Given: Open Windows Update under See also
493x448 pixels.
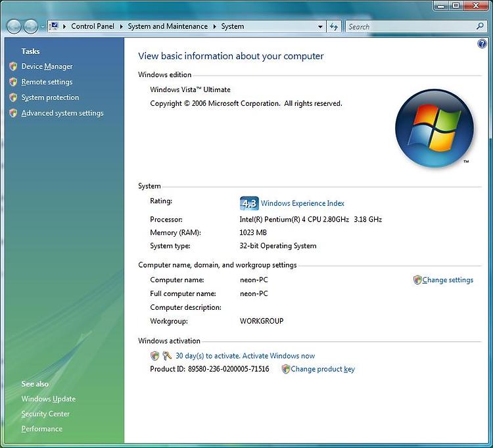Looking at the screenshot, I should [49, 399].
